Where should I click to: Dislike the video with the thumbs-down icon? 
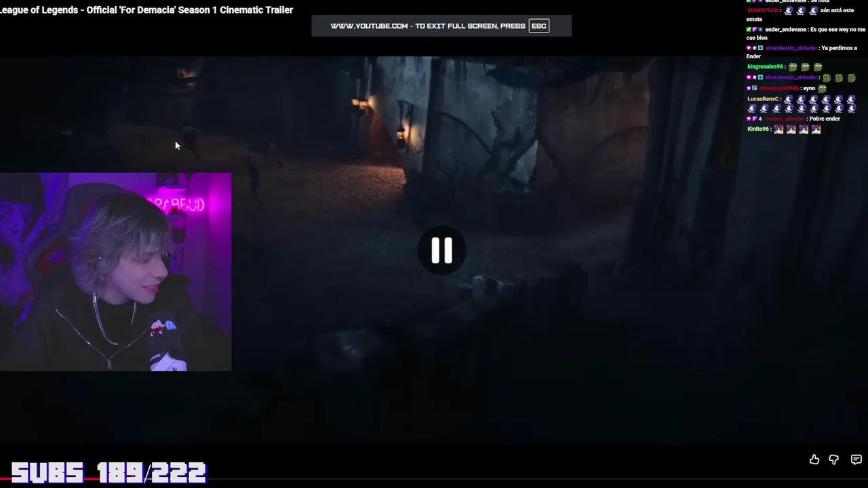[x=834, y=460]
